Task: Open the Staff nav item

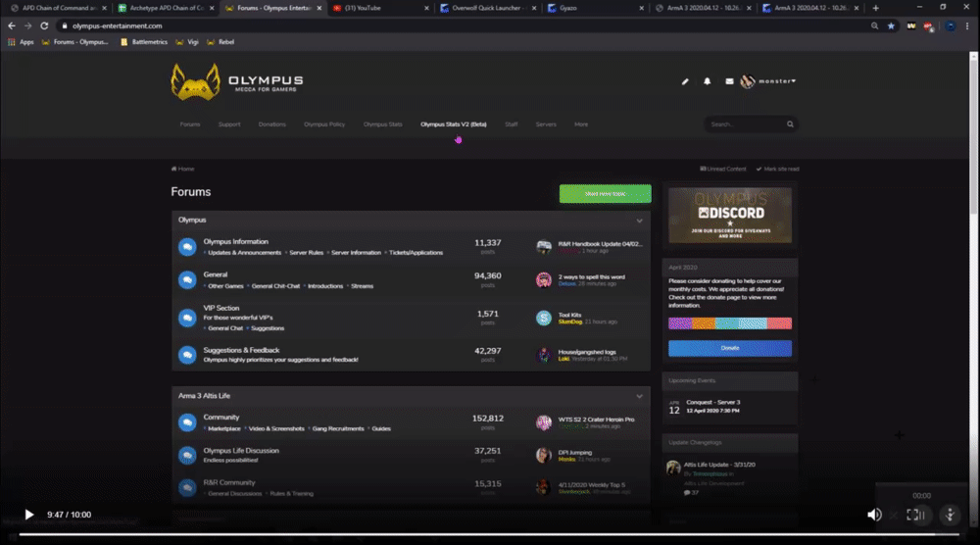Action: point(512,124)
